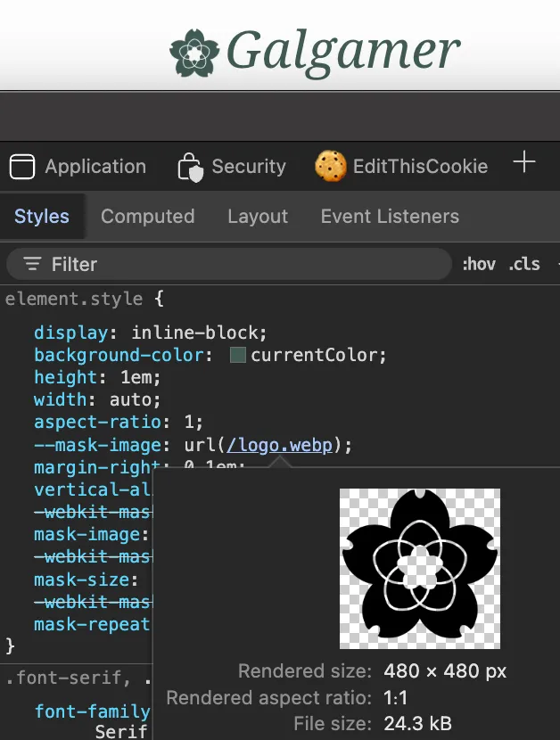Click the aspect-ratio property name
This screenshot has height=740, width=560.
(97, 422)
